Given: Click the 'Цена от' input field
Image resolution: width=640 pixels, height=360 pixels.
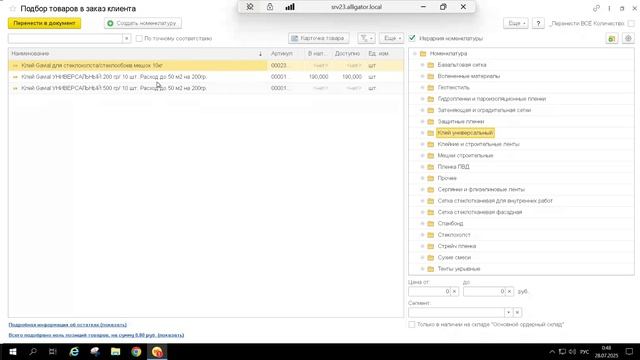Looking at the screenshot, I should click(429, 291).
